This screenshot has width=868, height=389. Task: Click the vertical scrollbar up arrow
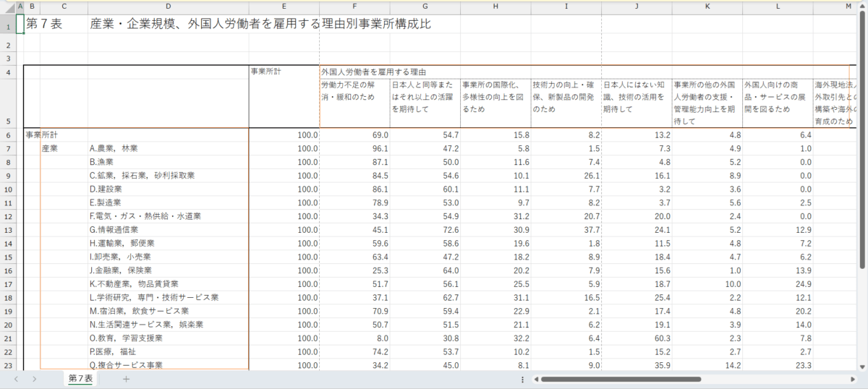coord(862,7)
